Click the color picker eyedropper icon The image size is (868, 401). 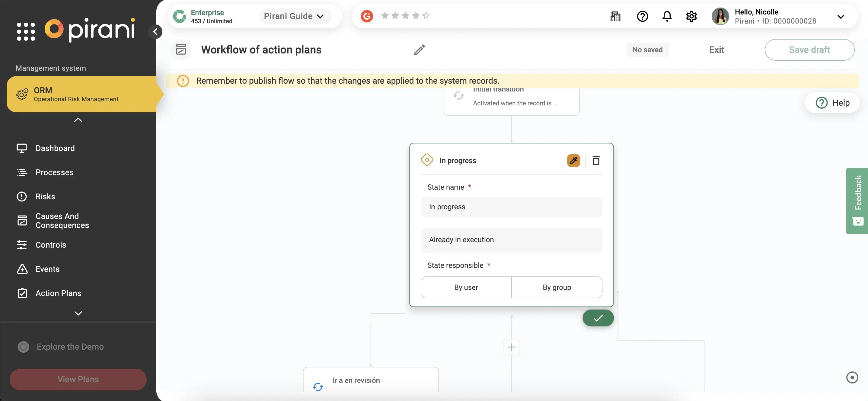pyautogui.click(x=573, y=161)
